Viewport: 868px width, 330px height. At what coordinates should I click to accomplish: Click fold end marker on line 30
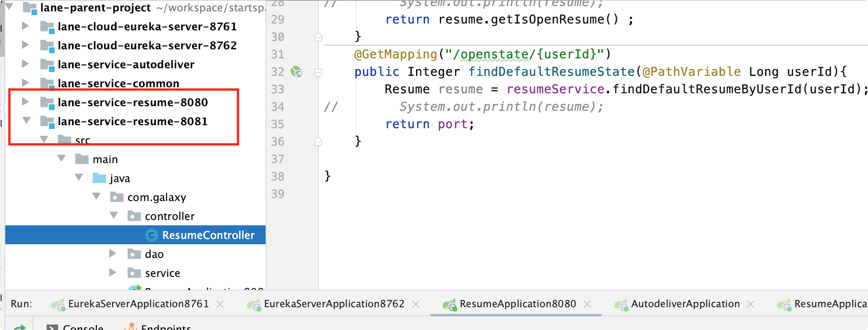[x=318, y=37]
